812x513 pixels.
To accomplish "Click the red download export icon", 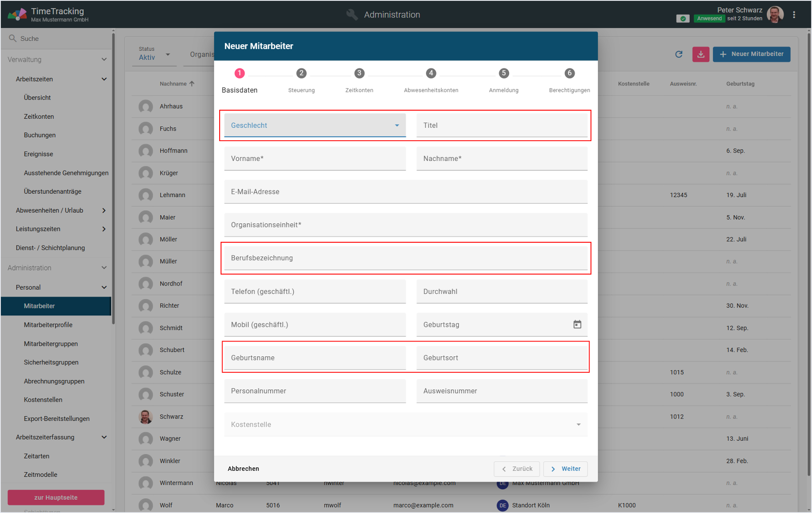I will click(700, 54).
